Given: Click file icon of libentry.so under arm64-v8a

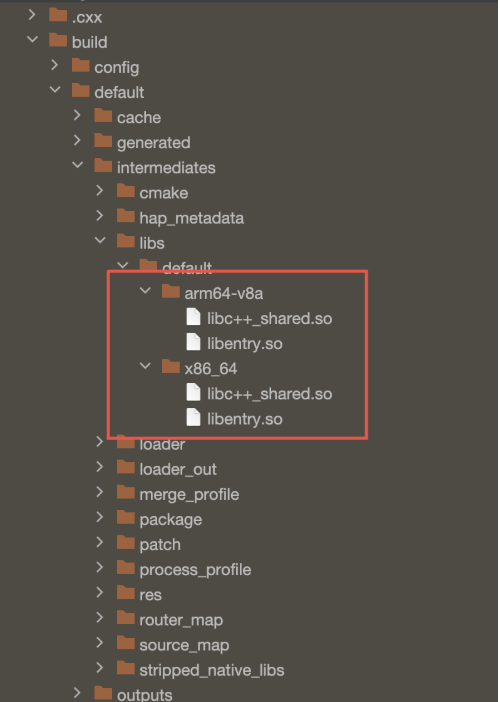Looking at the screenshot, I should (x=193, y=342).
